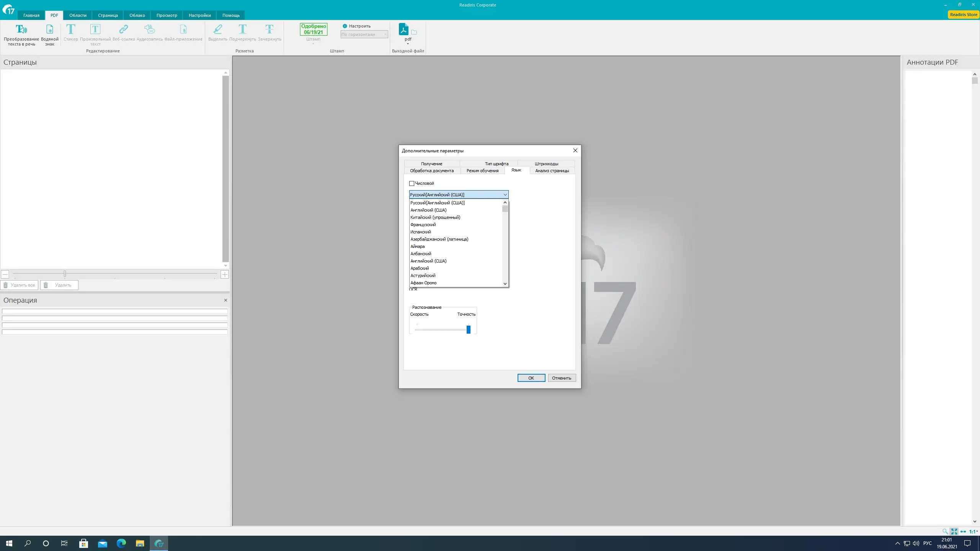Click language list scrollbar down arrow
The width and height of the screenshot is (980, 551).
[x=505, y=284]
